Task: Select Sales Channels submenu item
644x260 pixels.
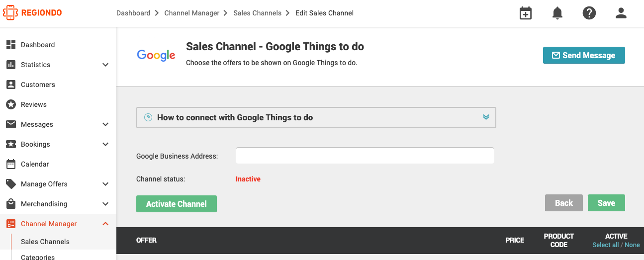Action: pyautogui.click(x=45, y=242)
